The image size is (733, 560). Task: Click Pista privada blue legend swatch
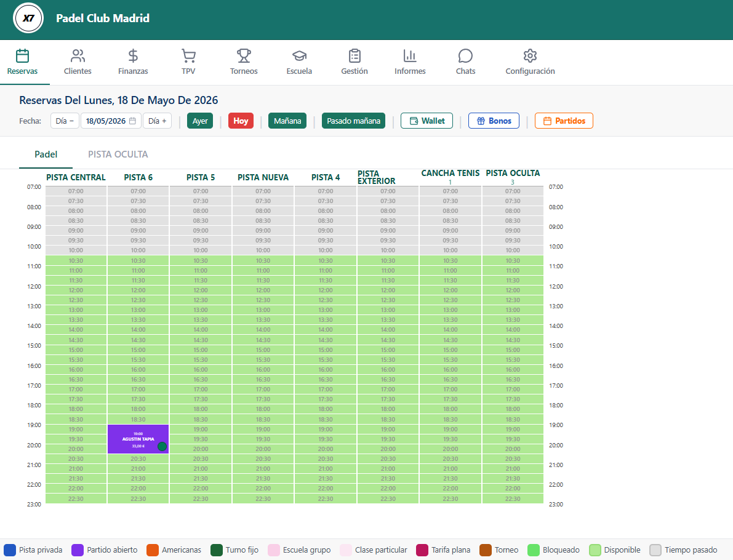click(10, 550)
